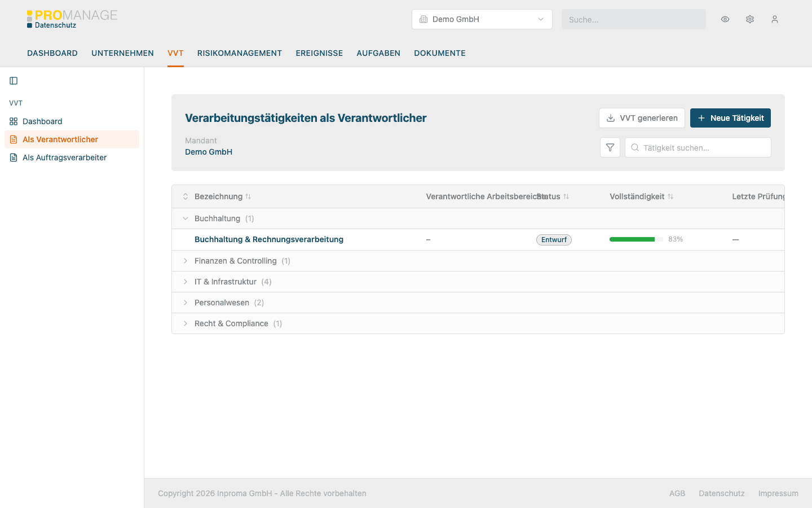Open the Impressum footer link
Image resolution: width=812 pixels, height=508 pixels.
778,493
